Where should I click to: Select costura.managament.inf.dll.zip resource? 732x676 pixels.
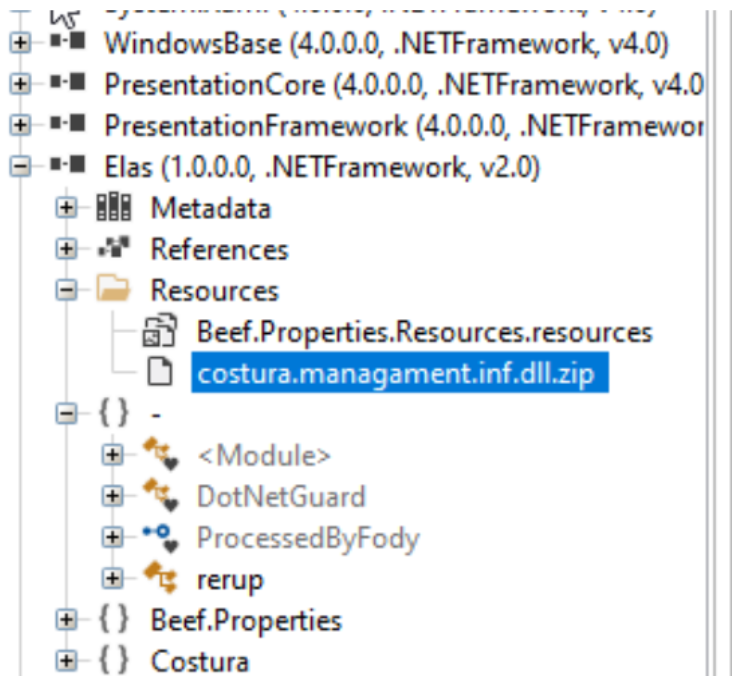coord(398,373)
